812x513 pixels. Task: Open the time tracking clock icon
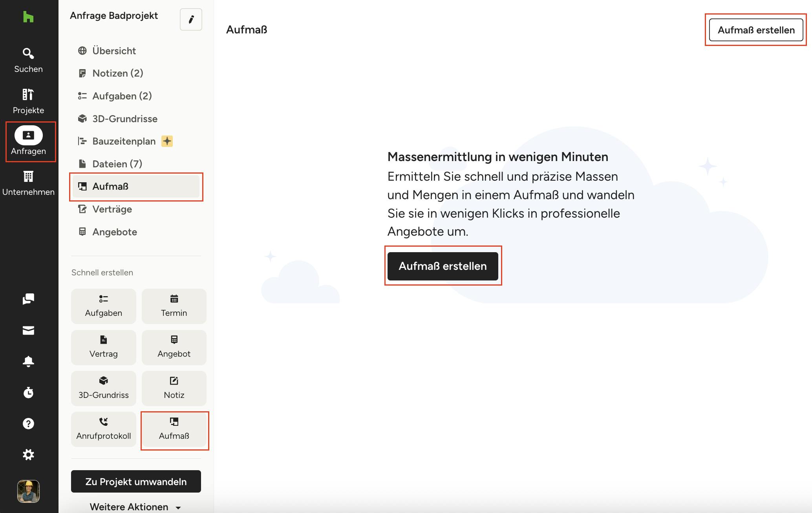pyautogui.click(x=28, y=392)
